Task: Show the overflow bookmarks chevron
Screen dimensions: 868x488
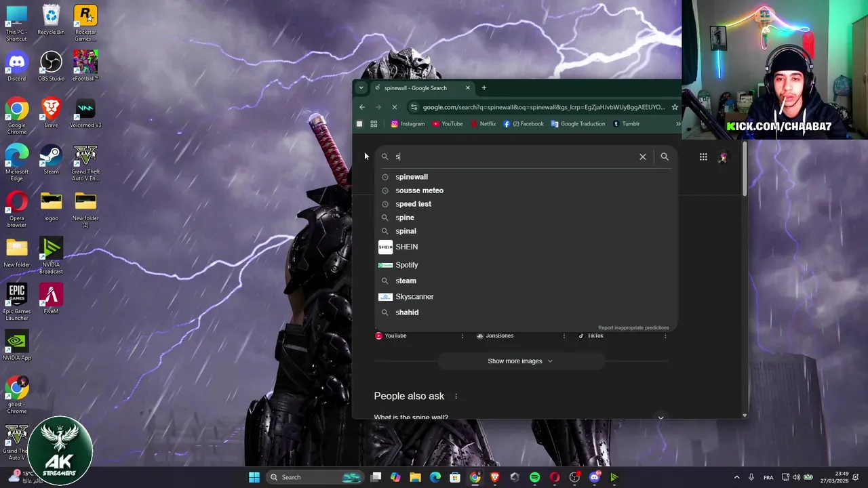Action: (678, 124)
